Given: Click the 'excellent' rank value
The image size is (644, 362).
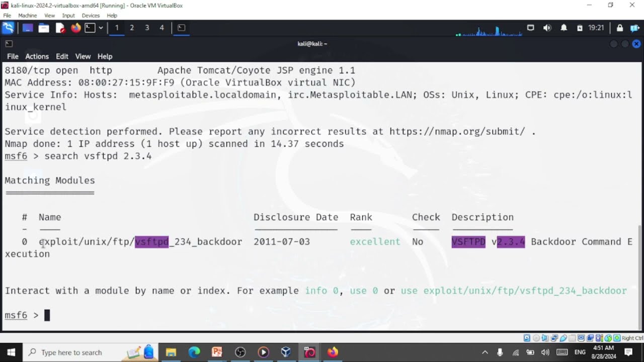Looking at the screenshot, I should pyautogui.click(x=375, y=242).
